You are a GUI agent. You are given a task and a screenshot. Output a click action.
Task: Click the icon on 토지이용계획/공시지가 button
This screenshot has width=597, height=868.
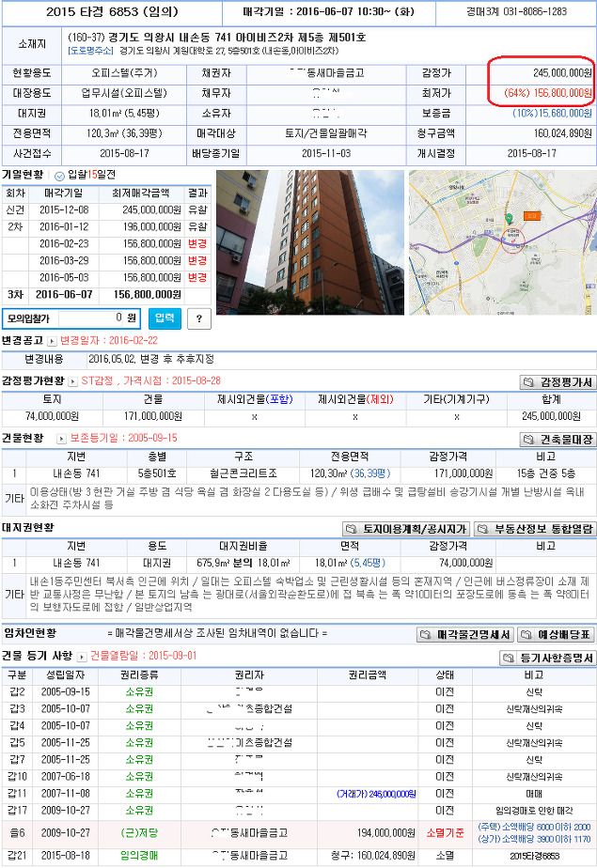pos(351,529)
